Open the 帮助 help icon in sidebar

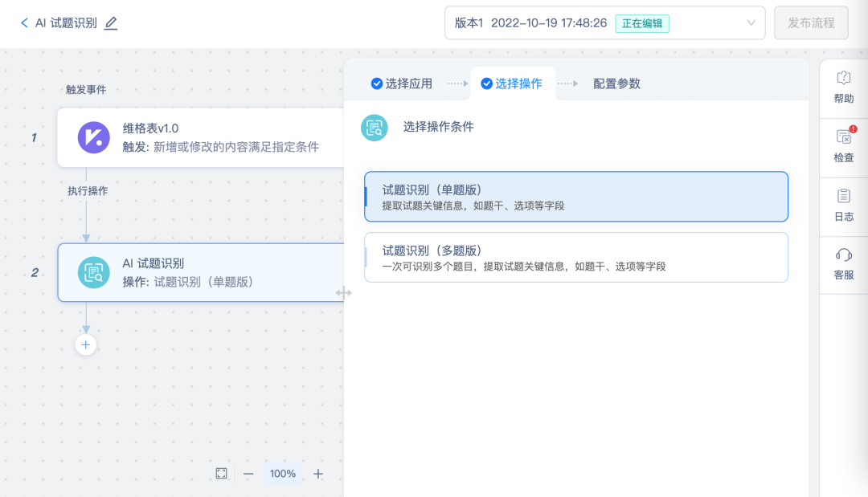pos(843,78)
